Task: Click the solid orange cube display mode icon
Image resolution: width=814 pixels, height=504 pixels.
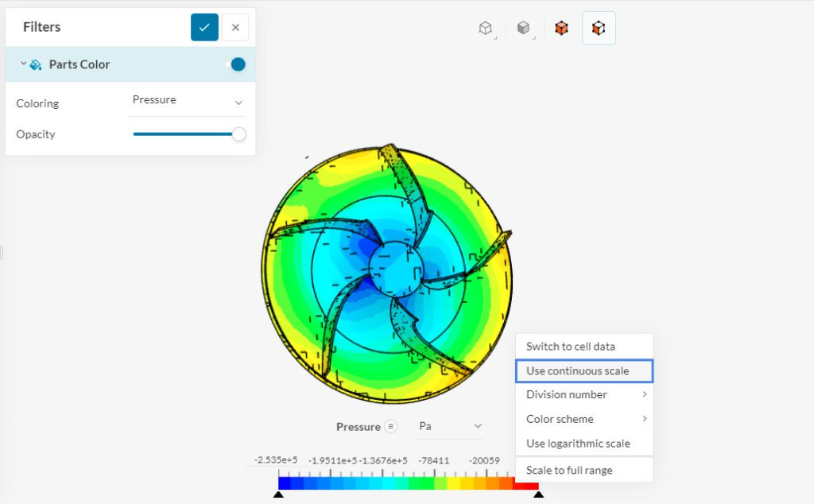Action: click(561, 27)
